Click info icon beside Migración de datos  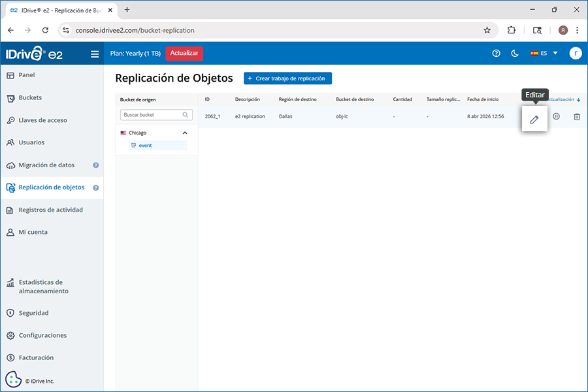[96, 165]
